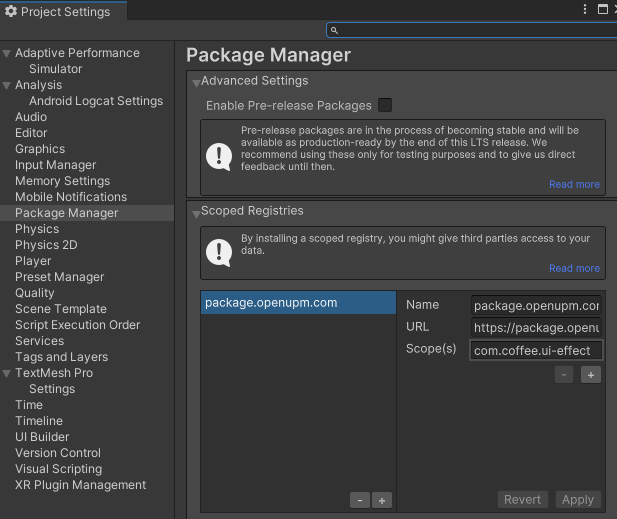Collapse the Scoped Registries foldout

point(196,214)
